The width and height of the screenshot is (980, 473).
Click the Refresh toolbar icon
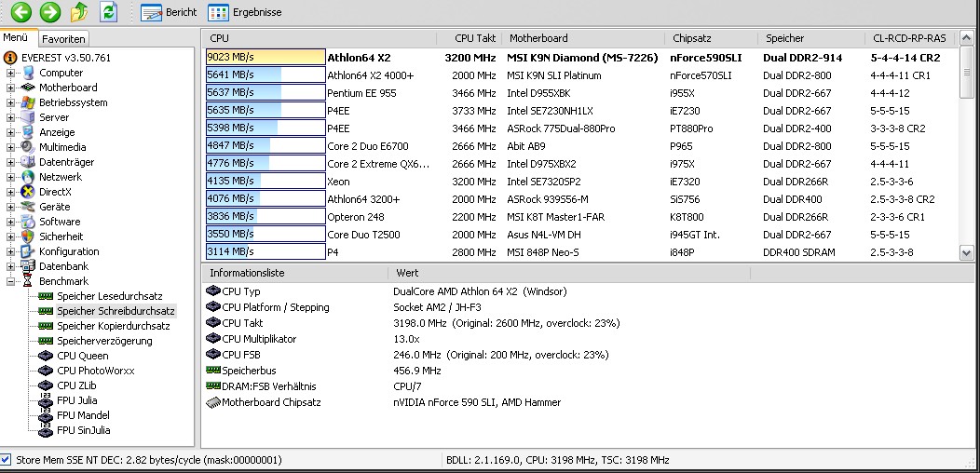point(109,12)
